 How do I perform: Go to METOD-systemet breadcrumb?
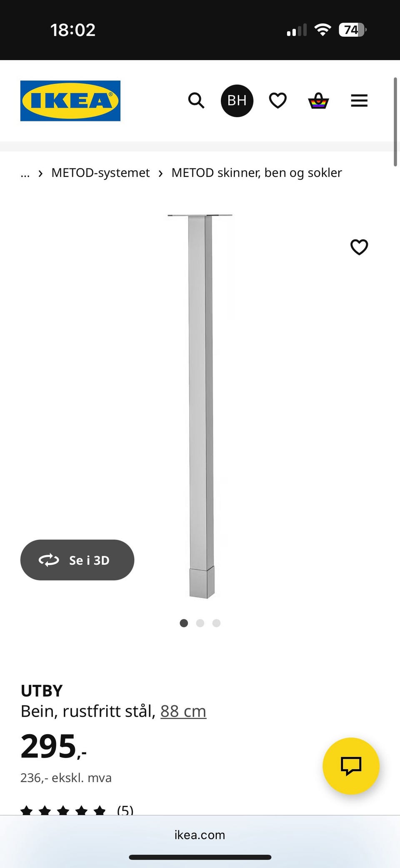coord(100,173)
